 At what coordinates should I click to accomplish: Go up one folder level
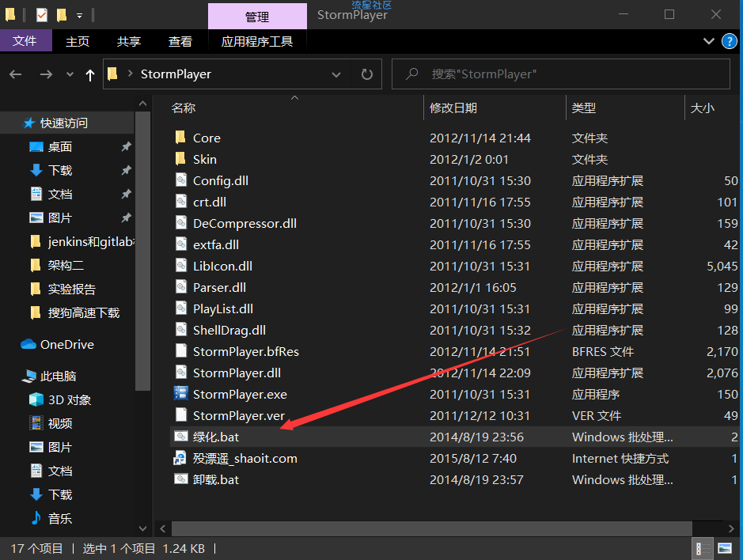[90, 74]
